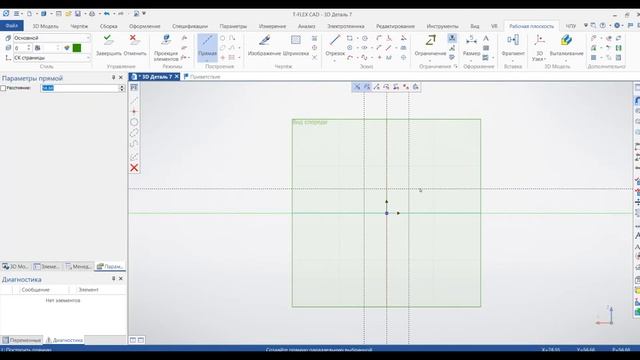This screenshot has height=360, width=640.
Task: Choose the circle tool in vertical automenu
Action: click(134, 122)
